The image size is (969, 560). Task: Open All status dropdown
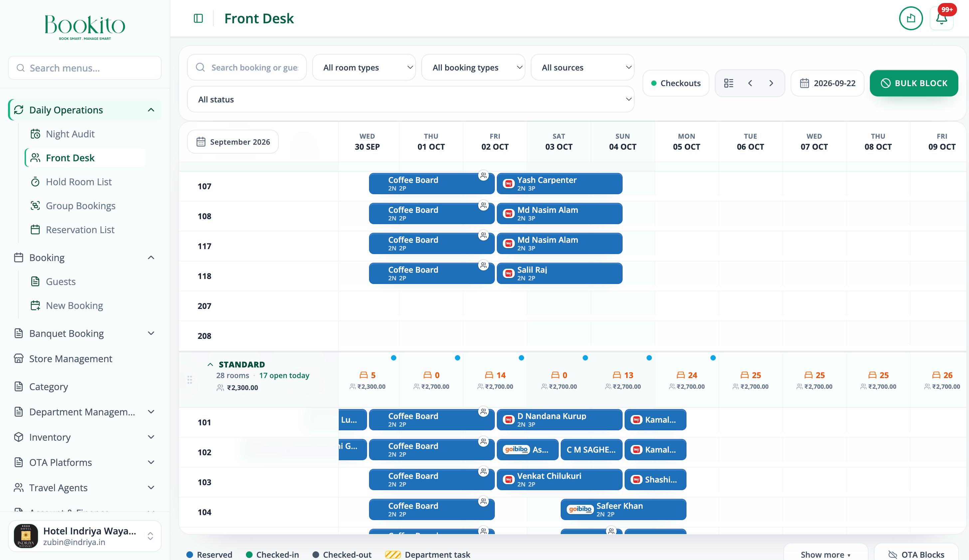coord(410,99)
